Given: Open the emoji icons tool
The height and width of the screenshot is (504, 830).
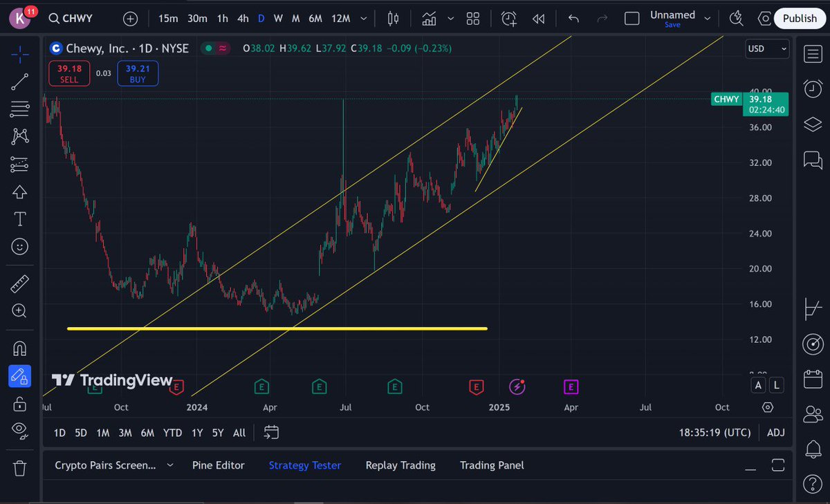Looking at the screenshot, I should (x=20, y=246).
